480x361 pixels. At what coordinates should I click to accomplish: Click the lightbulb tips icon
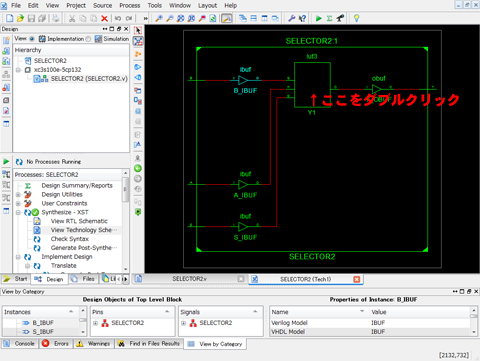pyautogui.click(x=356, y=18)
